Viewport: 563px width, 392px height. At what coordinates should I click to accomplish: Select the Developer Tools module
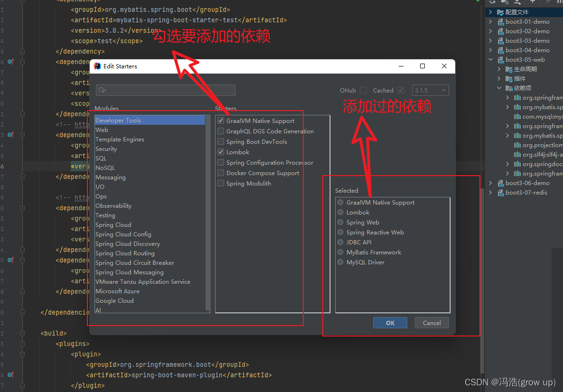(150, 120)
